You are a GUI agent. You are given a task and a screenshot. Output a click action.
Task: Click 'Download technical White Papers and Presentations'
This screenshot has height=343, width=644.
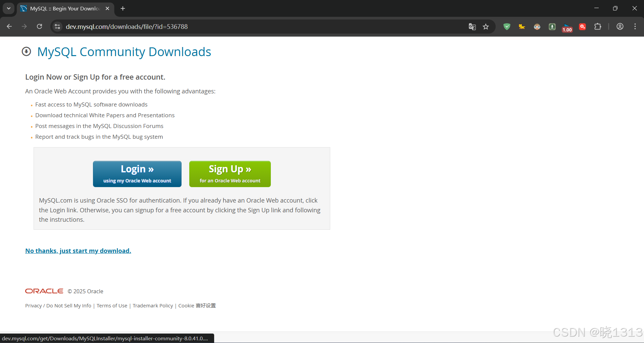pos(105,115)
